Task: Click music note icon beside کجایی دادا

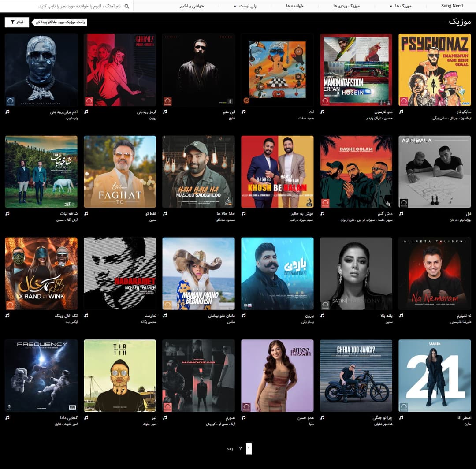Action: [x=7, y=417]
